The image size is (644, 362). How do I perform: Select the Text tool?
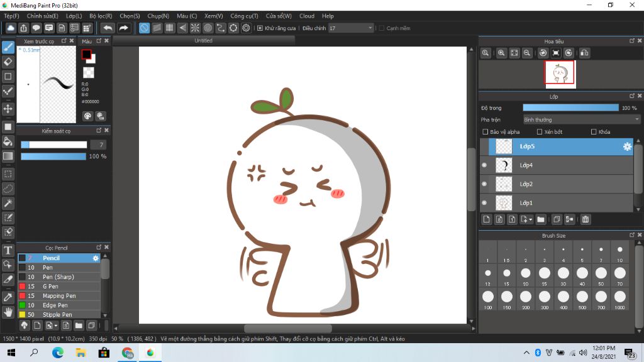tap(8, 250)
